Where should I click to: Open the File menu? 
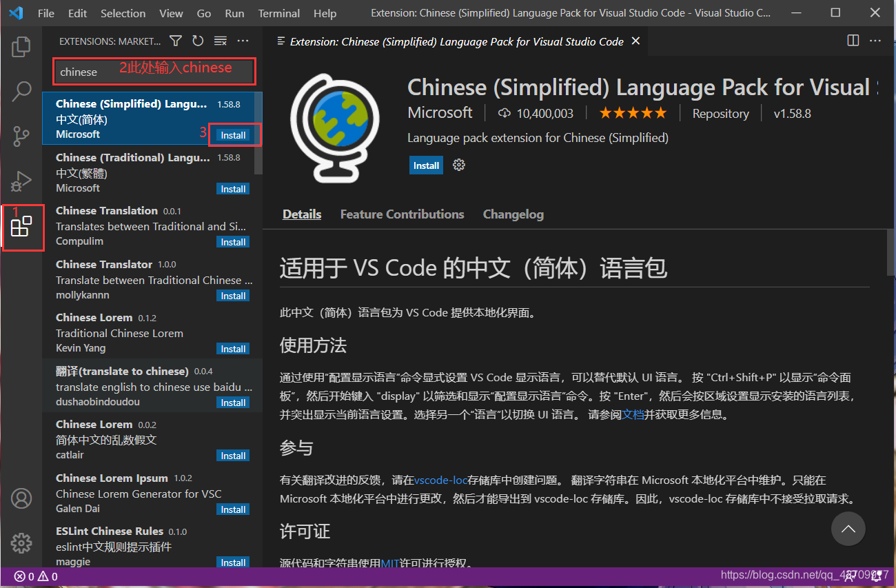click(46, 13)
